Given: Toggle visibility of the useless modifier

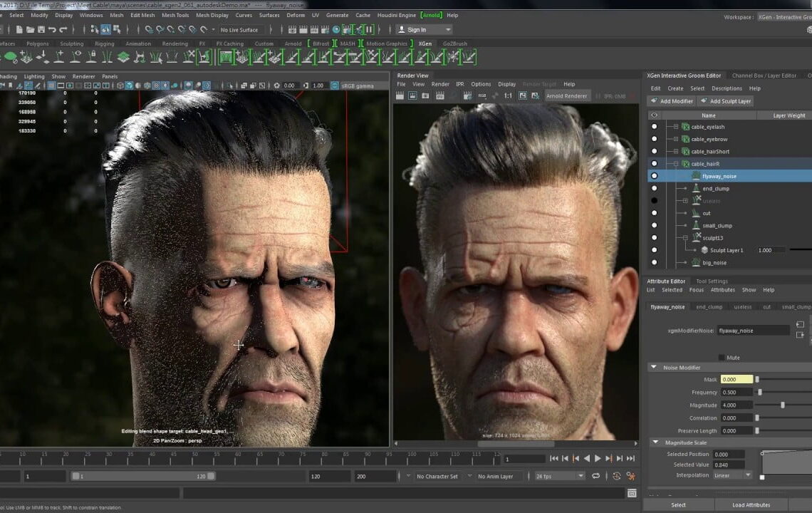Looking at the screenshot, I should pyautogui.click(x=654, y=200).
